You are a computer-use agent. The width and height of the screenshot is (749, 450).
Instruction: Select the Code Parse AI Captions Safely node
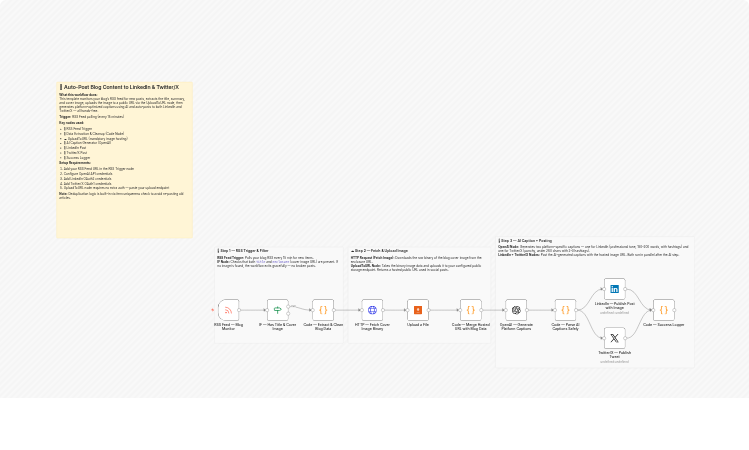pyautogui.click(x=565, y=310)
